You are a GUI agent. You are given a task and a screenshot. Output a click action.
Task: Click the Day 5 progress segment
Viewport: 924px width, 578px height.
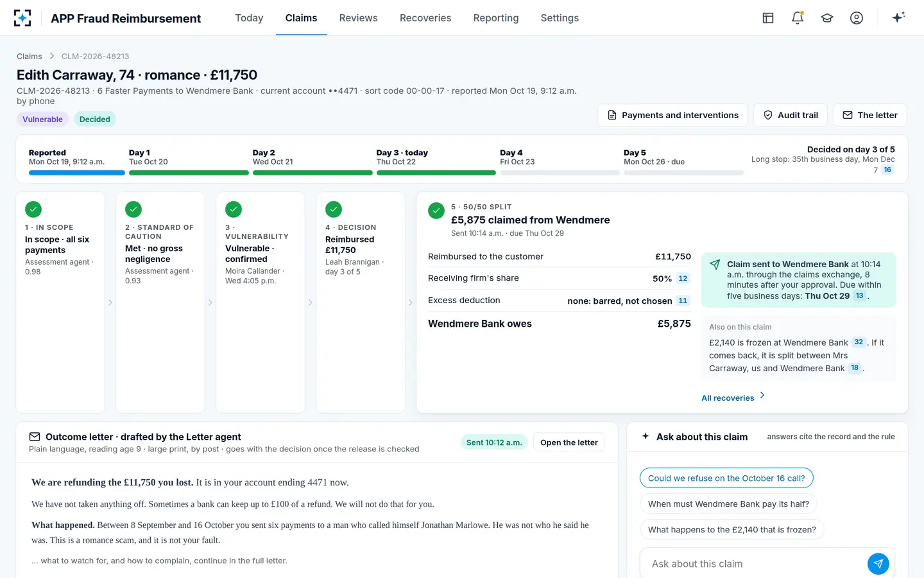coord(683,173)
